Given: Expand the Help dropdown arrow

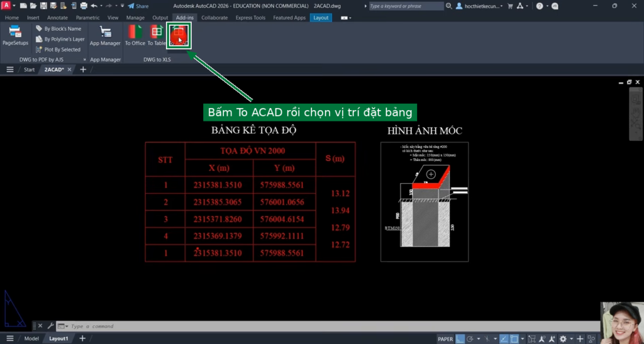Looking at the screenshot, I should 547,6.
